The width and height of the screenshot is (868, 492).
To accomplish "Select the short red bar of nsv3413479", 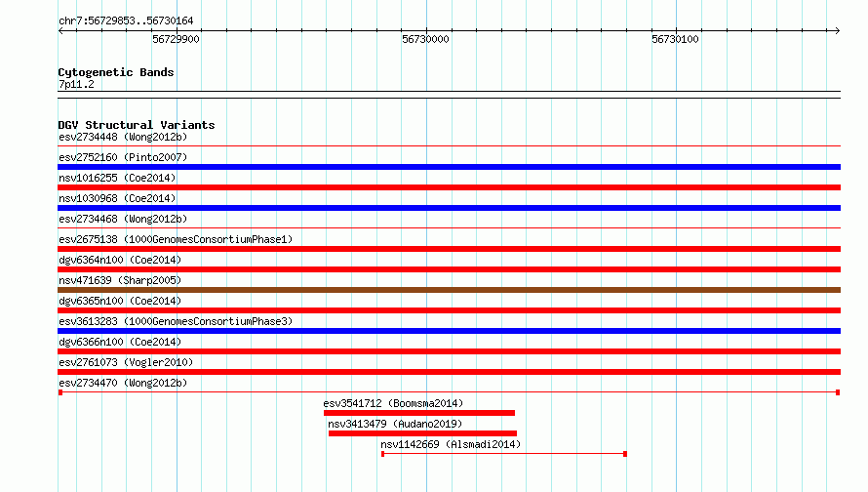I will [x=422, y=433].
